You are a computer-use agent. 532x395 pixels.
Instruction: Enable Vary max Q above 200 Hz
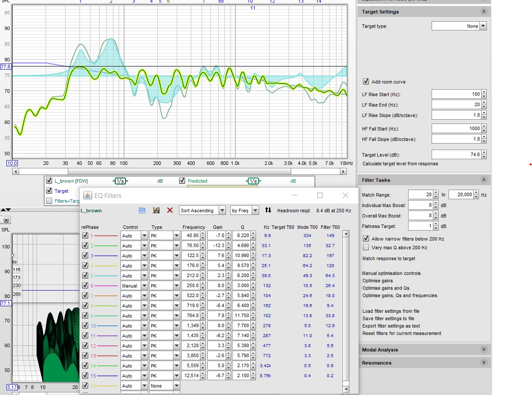tap(366, 248)
